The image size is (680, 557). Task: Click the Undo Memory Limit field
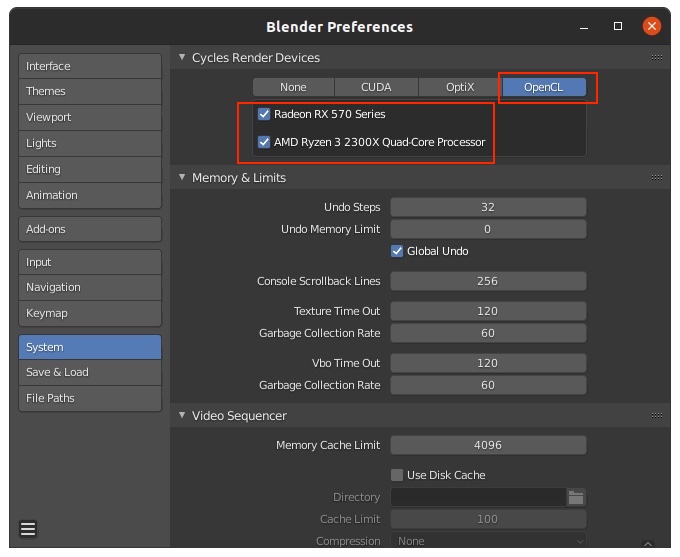pos(488,229)
